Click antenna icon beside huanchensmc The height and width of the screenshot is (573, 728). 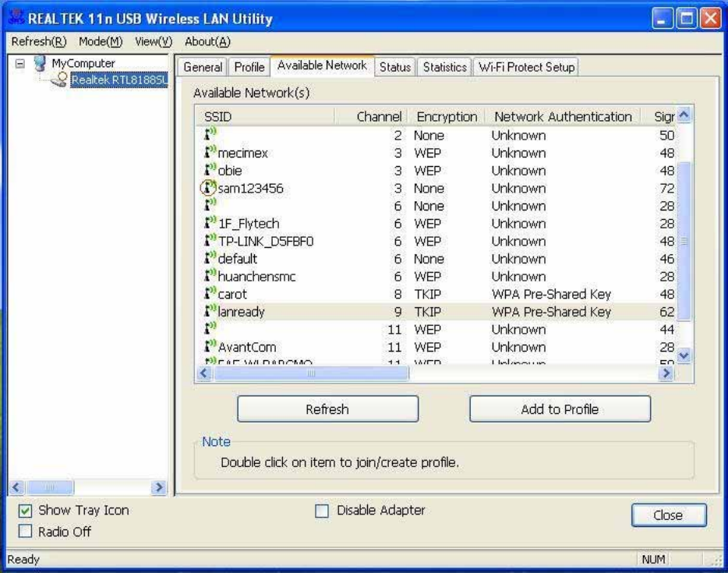click(210, 275)
